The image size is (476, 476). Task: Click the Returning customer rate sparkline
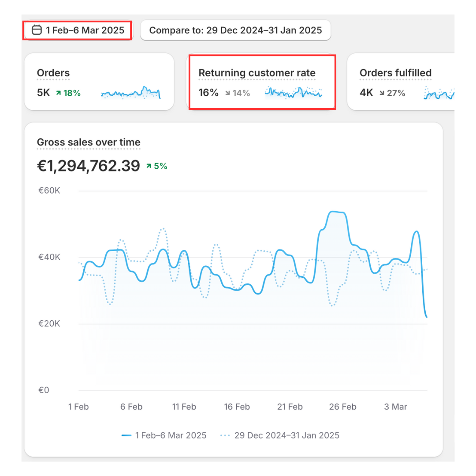[294, 92]
